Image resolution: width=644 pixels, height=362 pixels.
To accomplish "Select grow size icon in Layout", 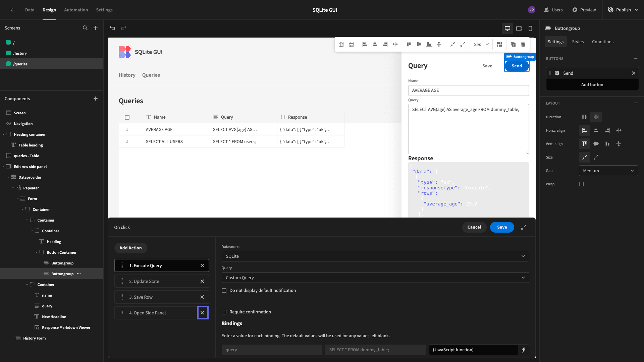I will (596, 157).
